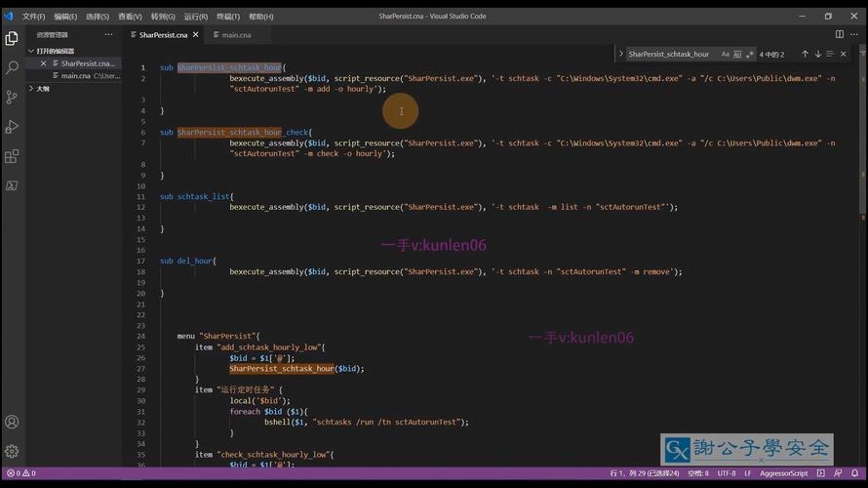Split the editor to the right
The width and height of the screenshot is (868, 488).
click(839, 34)
